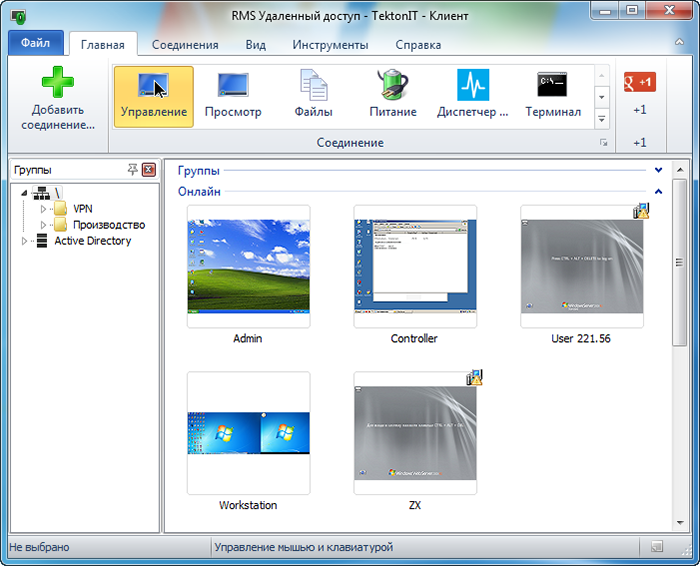Expand the Active Directory tree node

point(25,241)
